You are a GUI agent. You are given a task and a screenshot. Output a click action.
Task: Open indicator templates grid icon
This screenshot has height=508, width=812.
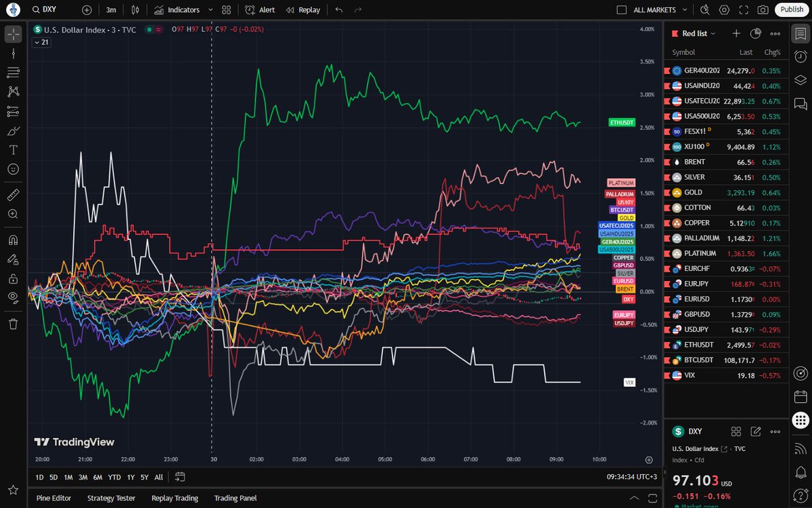click(226, 10)
